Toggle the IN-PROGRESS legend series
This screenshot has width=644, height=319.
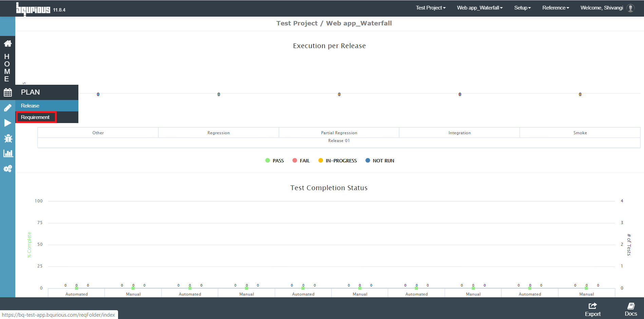tap(338, 161)
